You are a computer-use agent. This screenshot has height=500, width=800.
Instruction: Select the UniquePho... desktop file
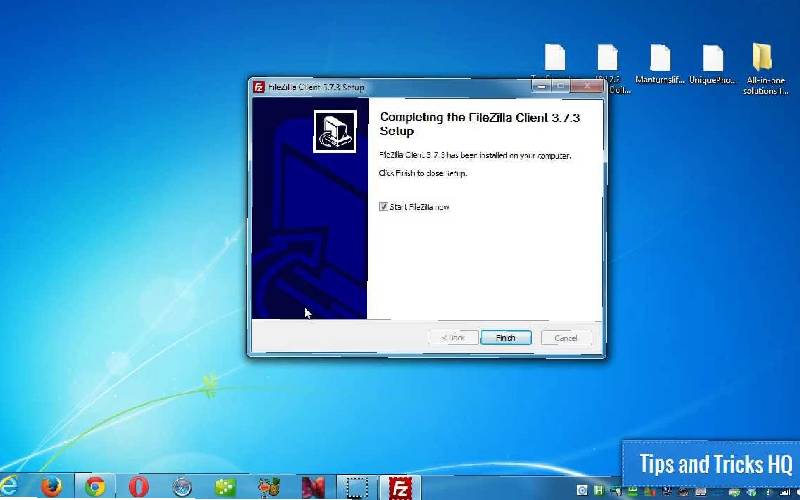[x=712, y=64]
